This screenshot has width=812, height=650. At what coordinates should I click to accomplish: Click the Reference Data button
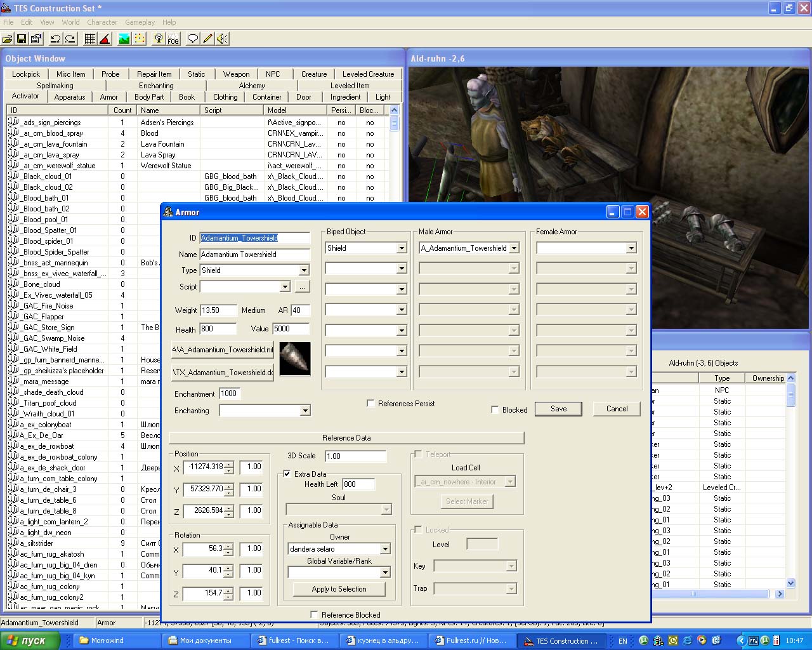346,438
